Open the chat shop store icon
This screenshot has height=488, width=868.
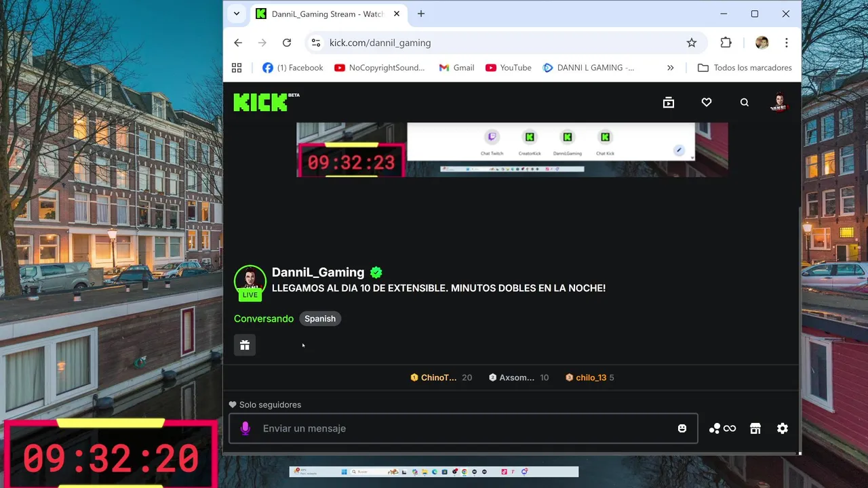pos(755,428)
